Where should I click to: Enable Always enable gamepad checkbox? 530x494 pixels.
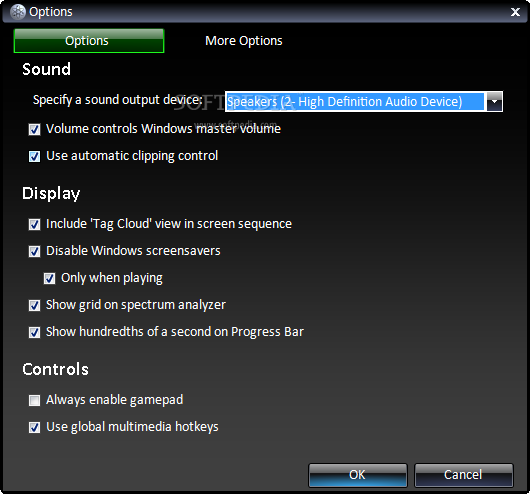click(x=34, y=400)
